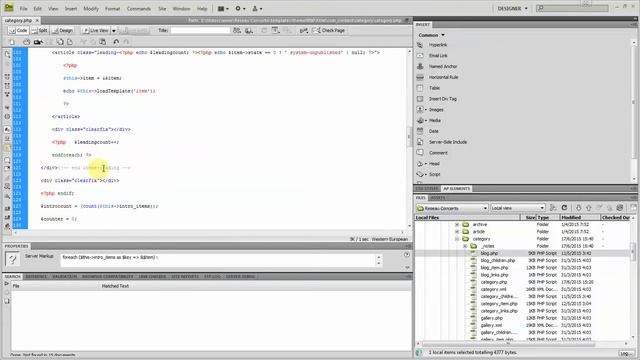
Task: Click the Insert Div Tag item
Action: click(x=442, y=99)
